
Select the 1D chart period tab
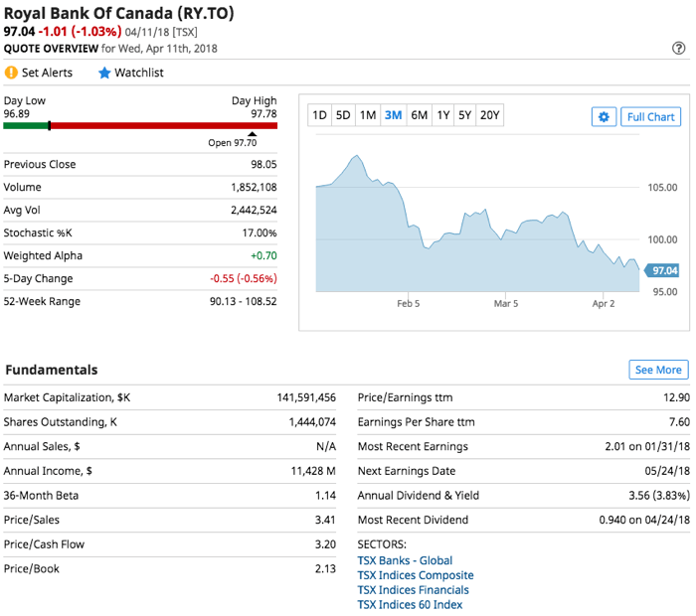(x=319, y=115)
